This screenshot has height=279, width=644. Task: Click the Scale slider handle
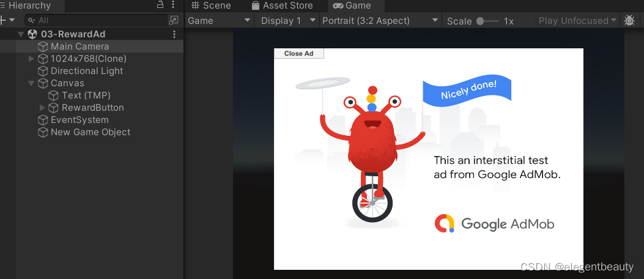(x=480, y=21)
